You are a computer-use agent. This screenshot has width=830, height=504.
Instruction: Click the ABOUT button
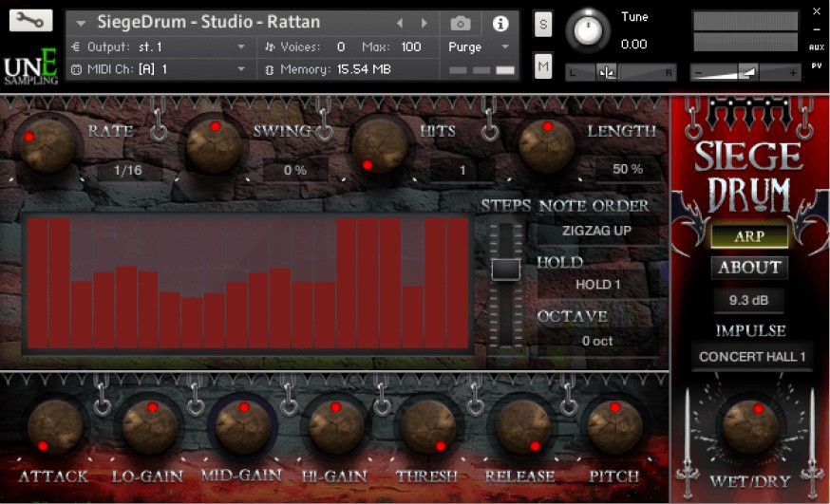[749, 268]
